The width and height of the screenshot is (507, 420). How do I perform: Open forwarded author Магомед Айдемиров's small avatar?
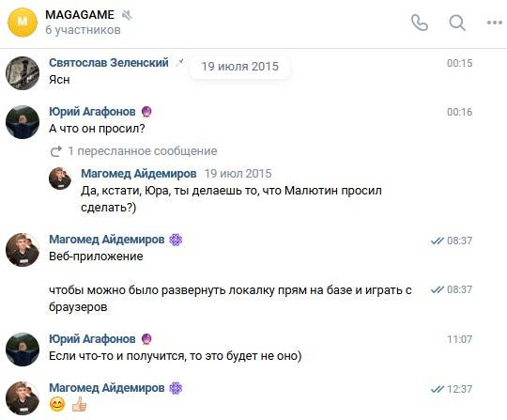tap(60, 179)
